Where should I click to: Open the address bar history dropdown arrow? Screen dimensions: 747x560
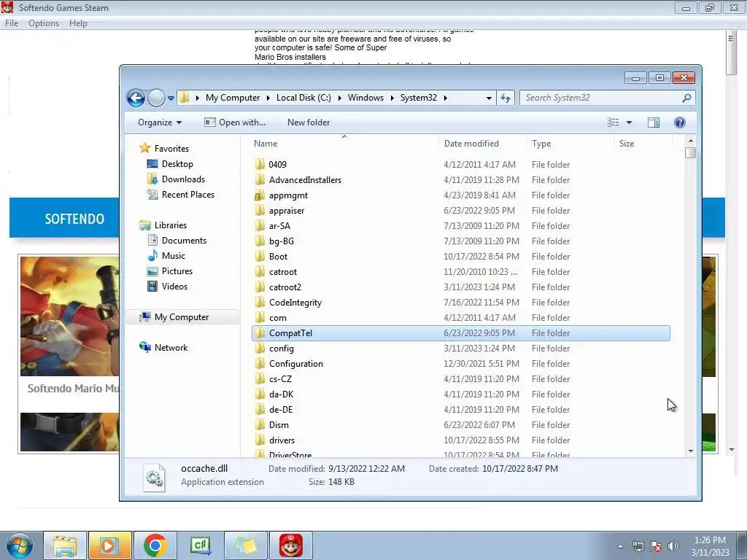pyautogui.click(x=489, y=98)
